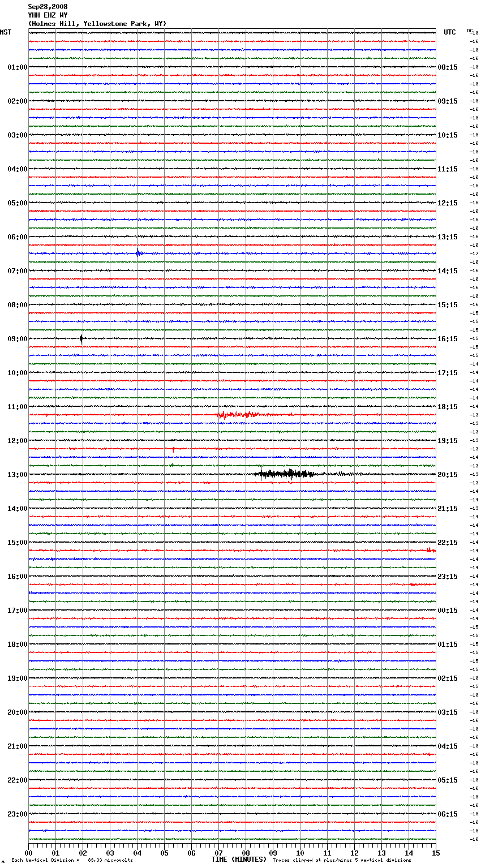The height and width of the screenshot is (868, 481).
Task: Click the UTC timezone label
Action: pos(450,32)
